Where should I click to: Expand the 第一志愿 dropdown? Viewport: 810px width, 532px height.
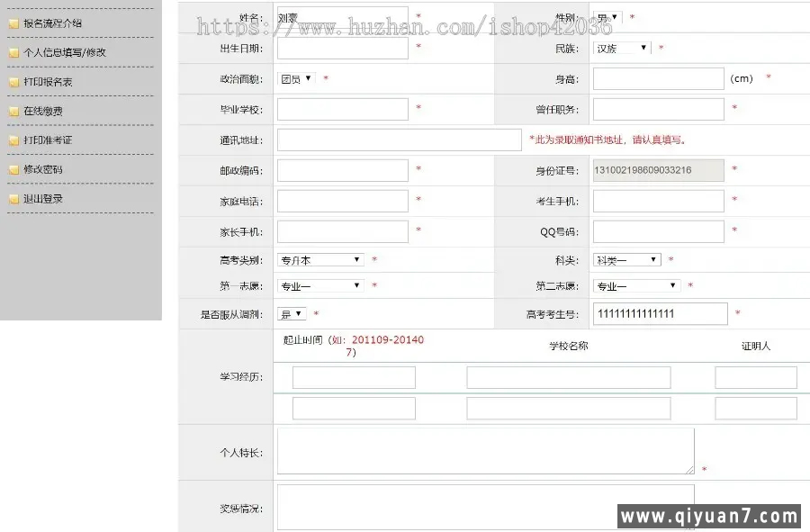pos(320,286)
